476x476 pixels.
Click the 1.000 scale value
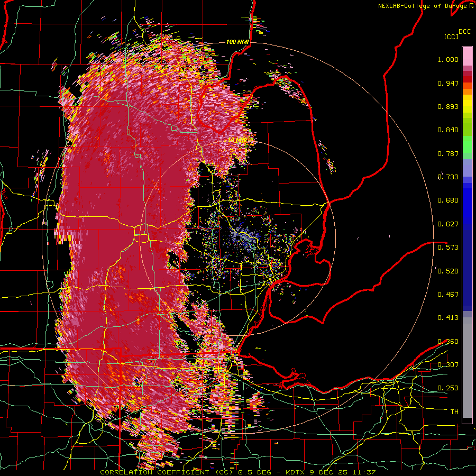tap(448, 59)
